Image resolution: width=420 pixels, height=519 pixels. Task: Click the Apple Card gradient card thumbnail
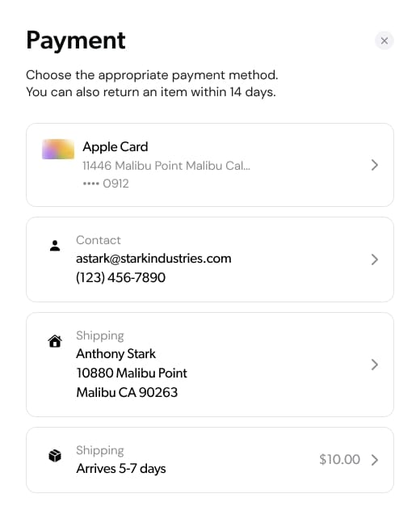tap(58, 150)
